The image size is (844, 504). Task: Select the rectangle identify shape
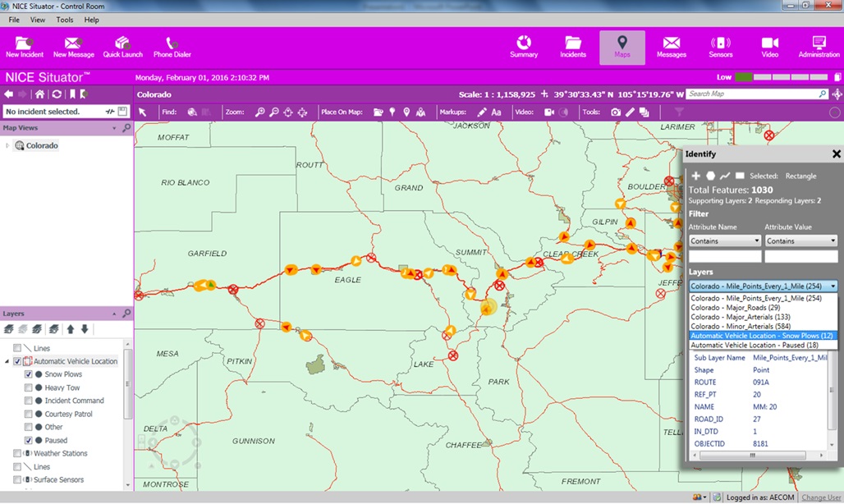pyautogui.click(x=740, y=176)
